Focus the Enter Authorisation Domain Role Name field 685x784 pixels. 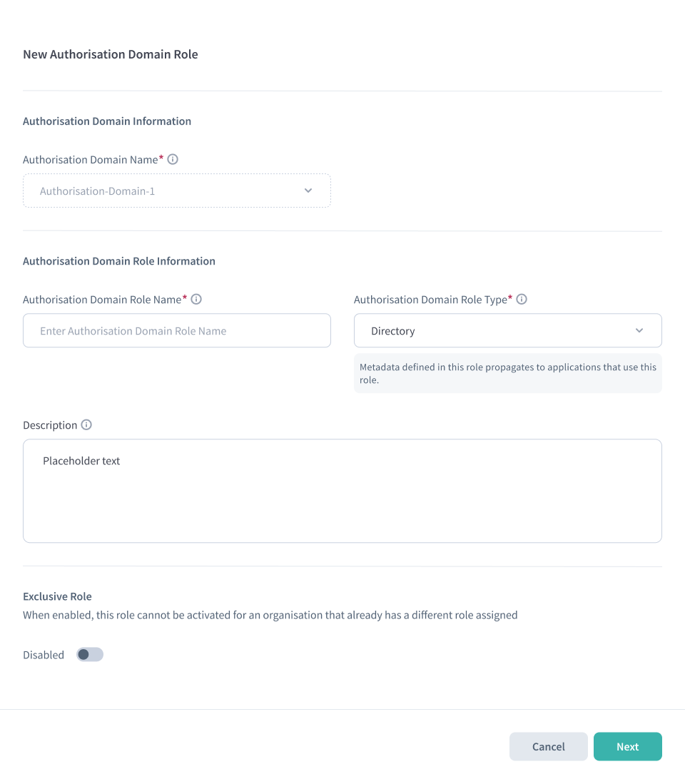[x=176, y=330]
